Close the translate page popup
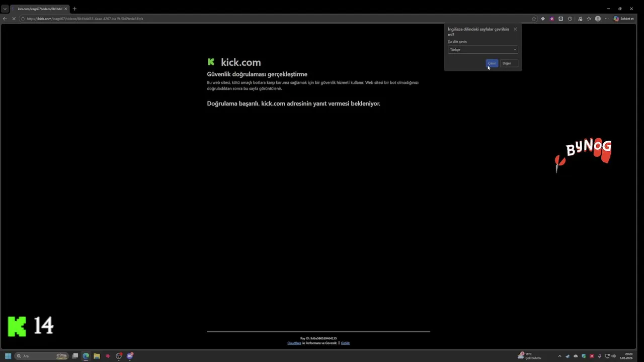Image resolution: width=644 pixels, height=362 pixels. click(x=515, y=29)
